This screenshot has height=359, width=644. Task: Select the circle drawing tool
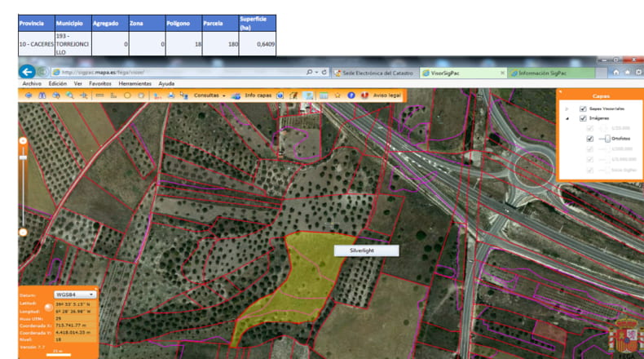127,95
